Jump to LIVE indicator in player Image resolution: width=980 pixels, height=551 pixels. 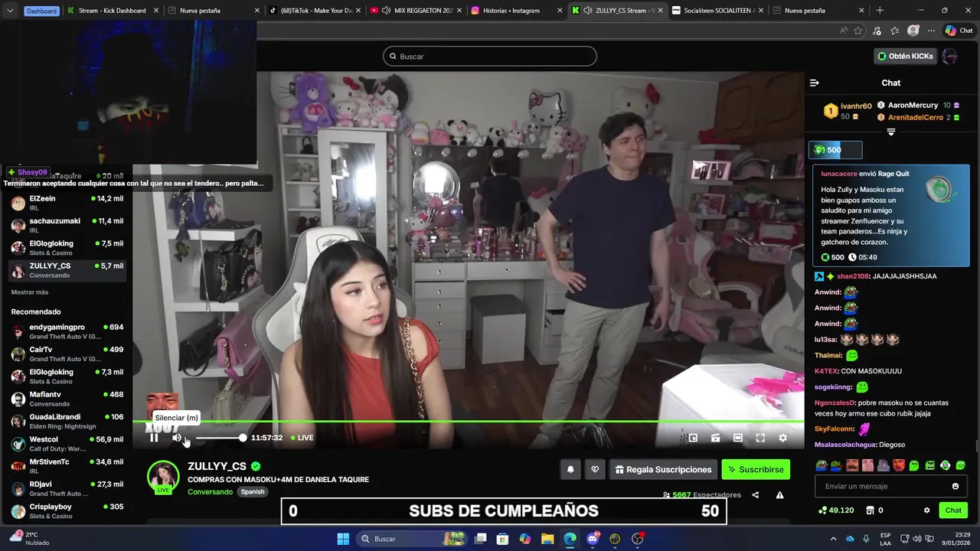tap(302, 438)
